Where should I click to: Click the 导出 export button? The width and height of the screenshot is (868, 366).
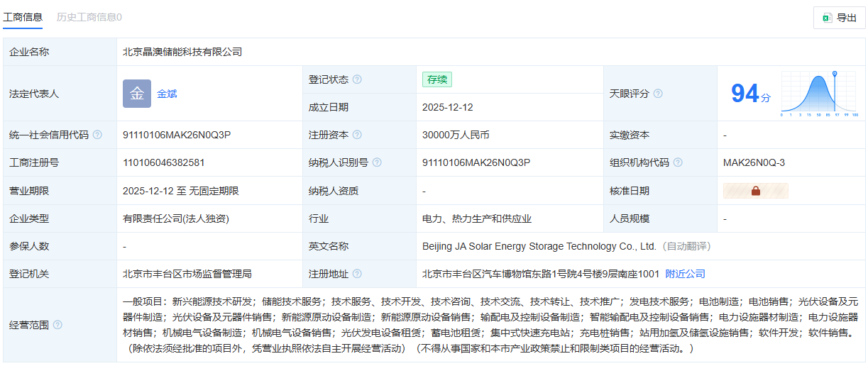(839, 18)
